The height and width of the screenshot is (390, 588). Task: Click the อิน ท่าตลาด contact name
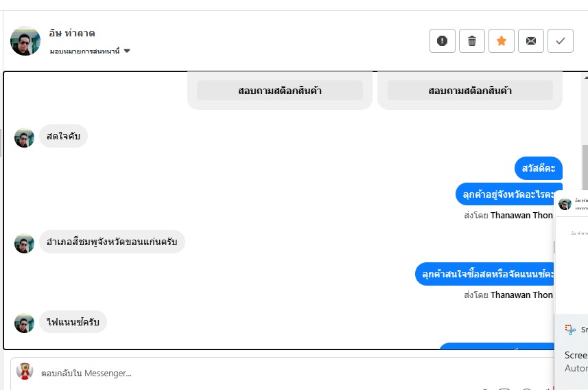click(72, 33)
